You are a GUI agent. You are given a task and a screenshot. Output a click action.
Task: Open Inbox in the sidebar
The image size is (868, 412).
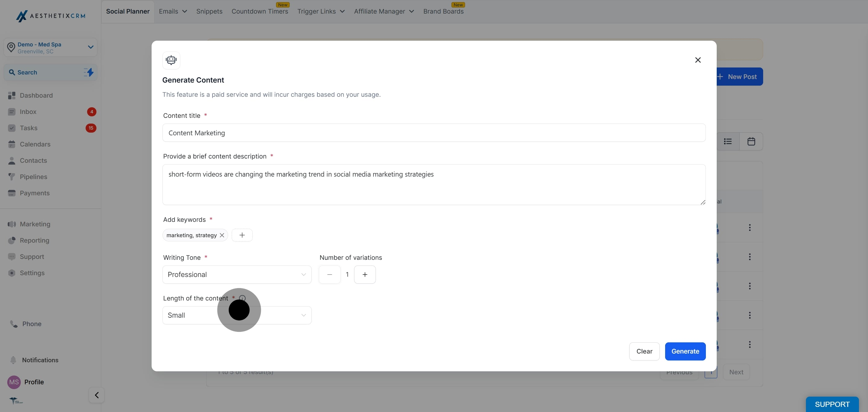pyautogui.click(x=28, y=112)
